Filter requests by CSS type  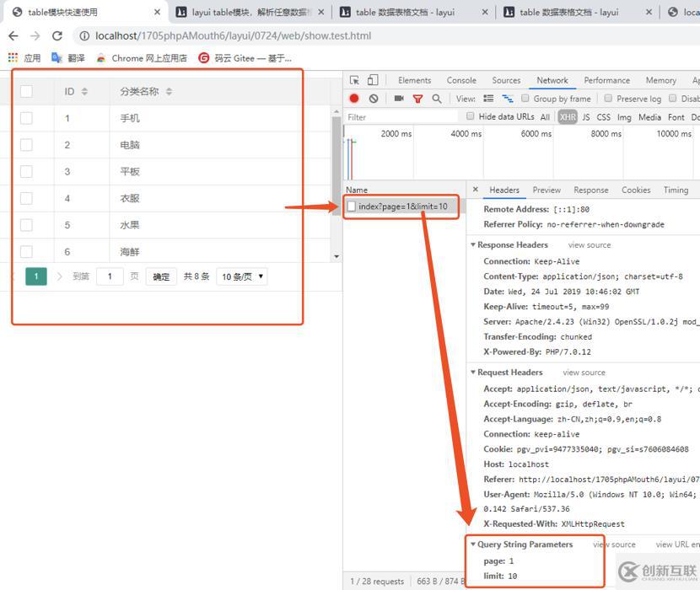pos(604,117)
